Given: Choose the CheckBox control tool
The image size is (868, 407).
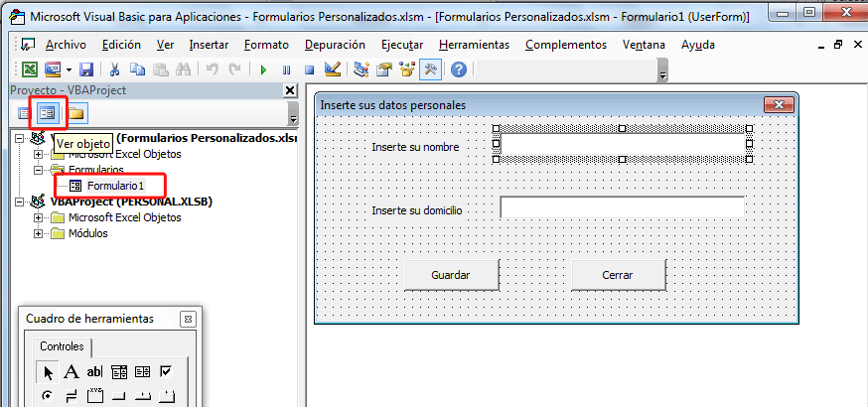Looking at the screenshot, I should point(166,372).
